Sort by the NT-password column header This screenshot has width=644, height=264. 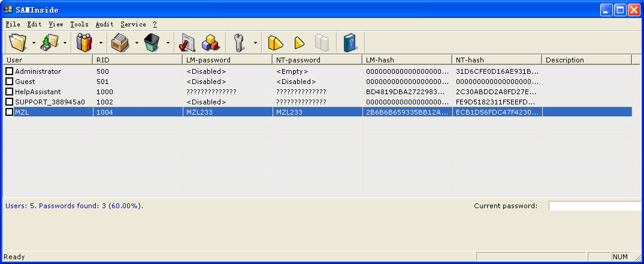[x=317, y=59]
